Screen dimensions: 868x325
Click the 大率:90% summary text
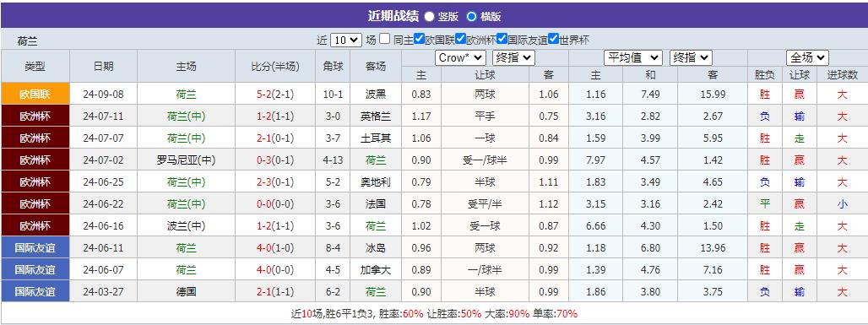point(507,314)
